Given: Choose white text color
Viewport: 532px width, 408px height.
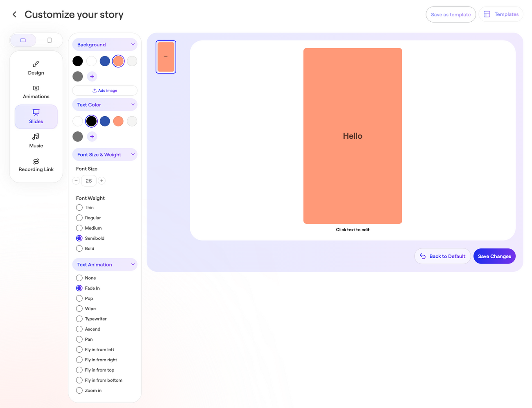Looking at the screenshot, I should point(78,121).
